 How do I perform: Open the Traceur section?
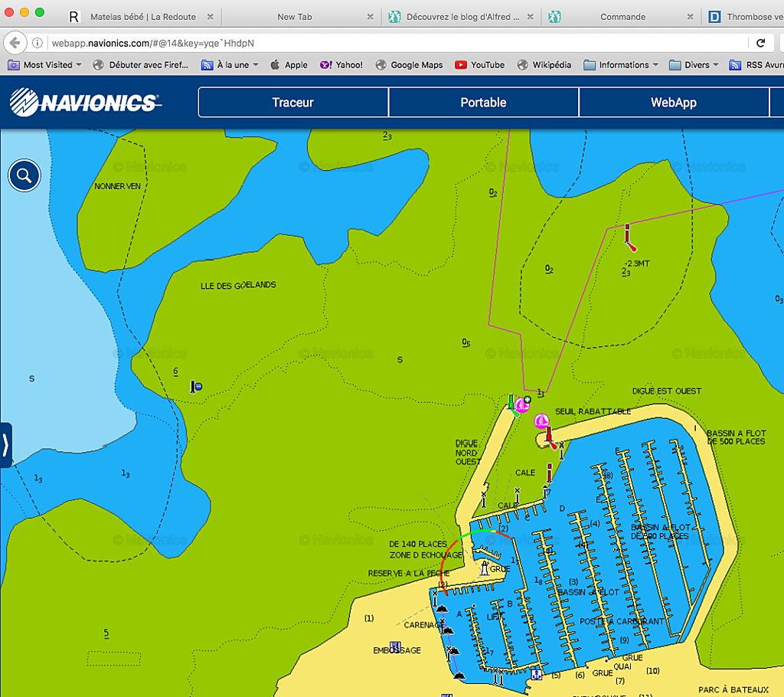293,103
